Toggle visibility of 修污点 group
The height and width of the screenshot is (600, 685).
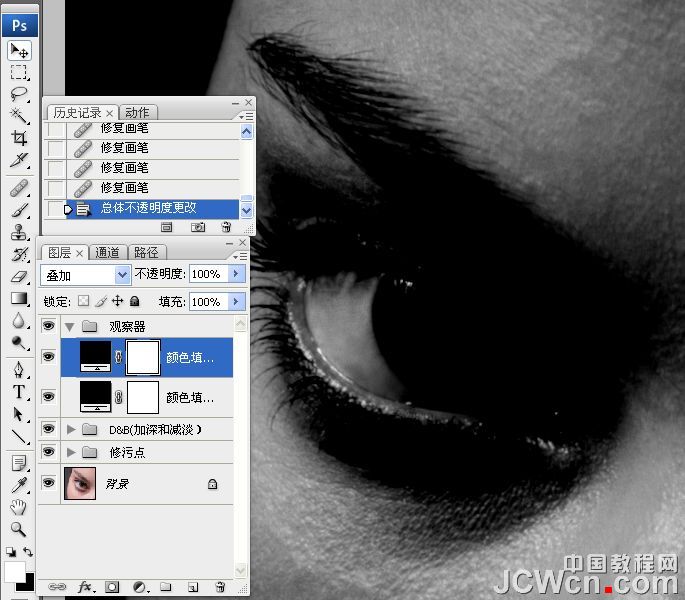[x=48, y=453]
